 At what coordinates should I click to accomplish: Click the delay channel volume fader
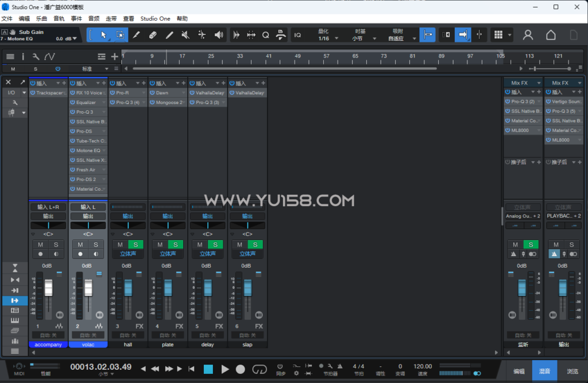[208, 288]
